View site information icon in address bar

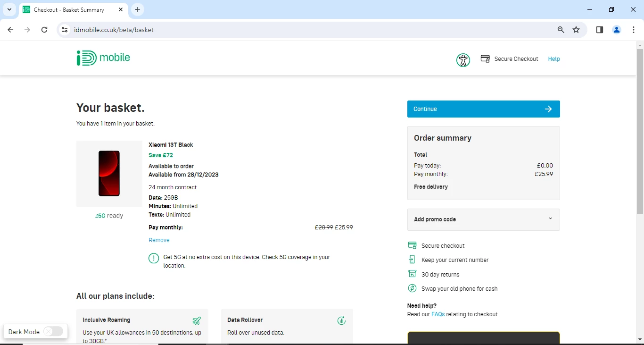(x=65, y=30)
